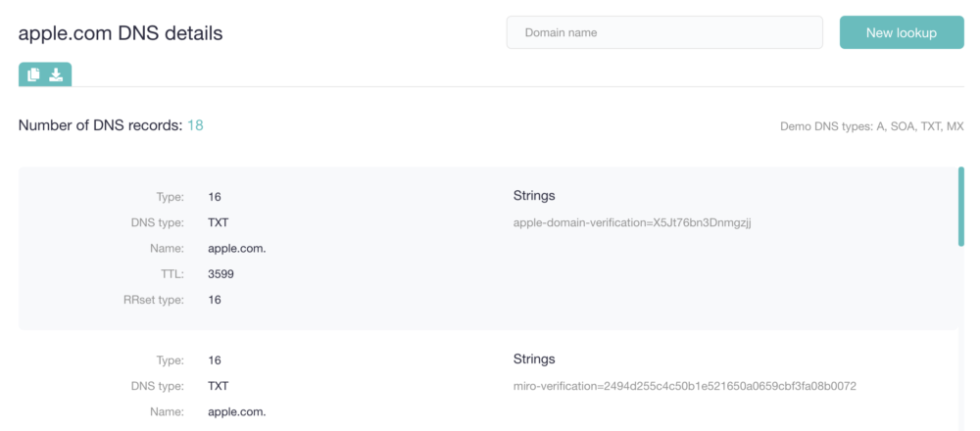
Task: Focus the Domain name input field
Action: tap(664, 32)
